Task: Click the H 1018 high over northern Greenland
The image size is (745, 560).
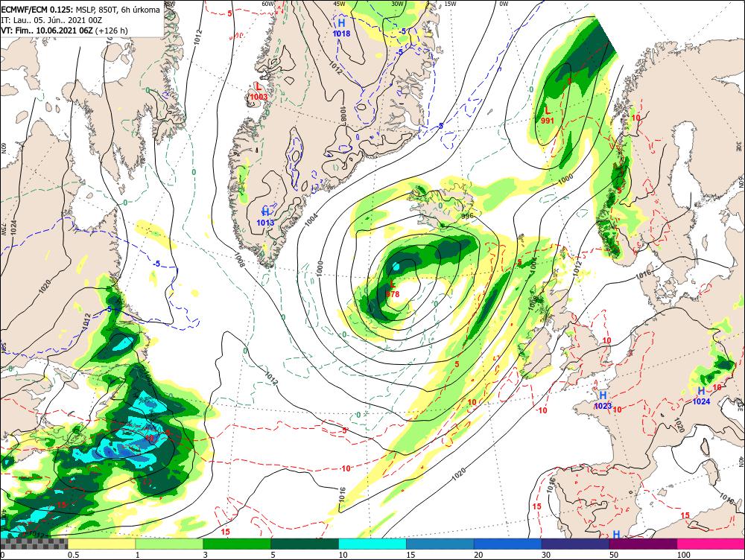Action: [x=341, y=28]
